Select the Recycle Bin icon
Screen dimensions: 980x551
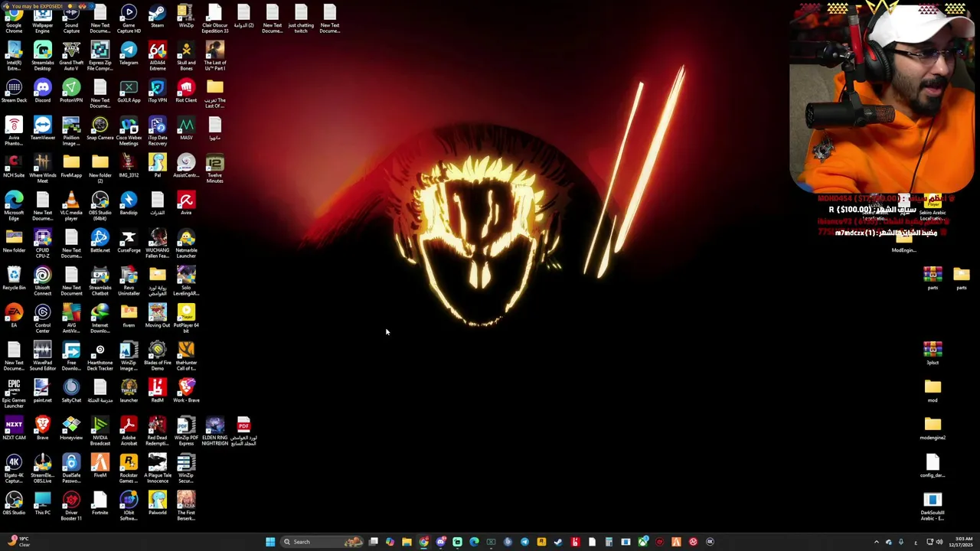click(x=14, y=279)
